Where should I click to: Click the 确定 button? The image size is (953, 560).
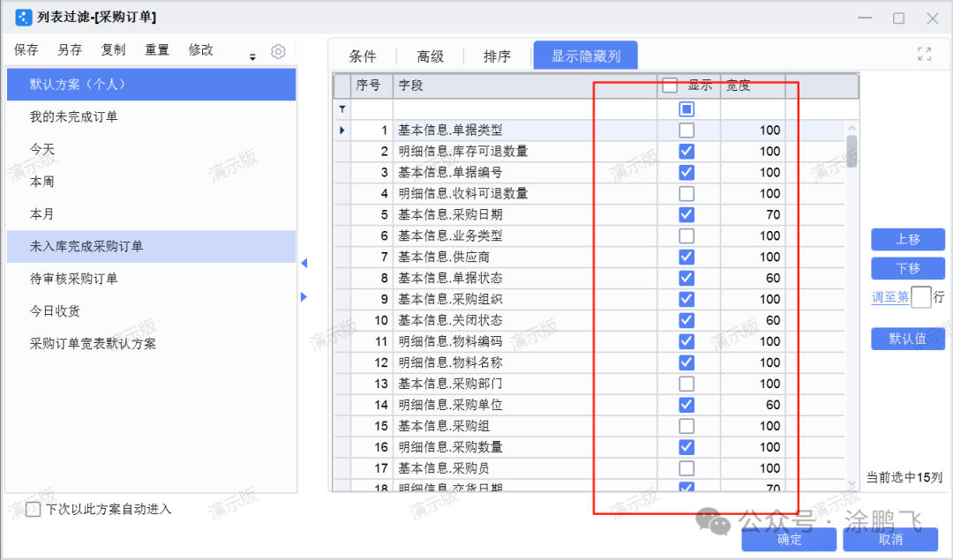click(789, 539)
